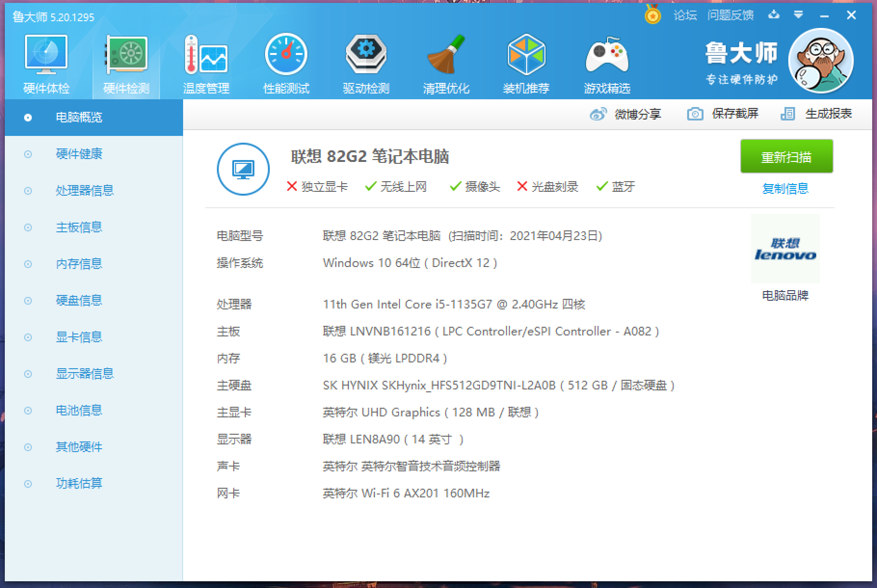Select 内存信息 in the sidebar
This screenshot has height=588, width=877.
coord(94,264)
